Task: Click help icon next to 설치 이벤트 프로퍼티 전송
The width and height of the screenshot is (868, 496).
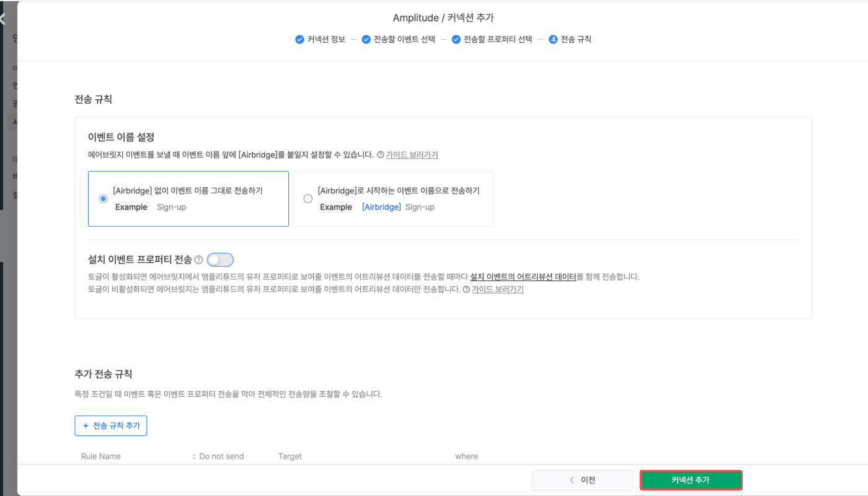Action: coord(198,260)
